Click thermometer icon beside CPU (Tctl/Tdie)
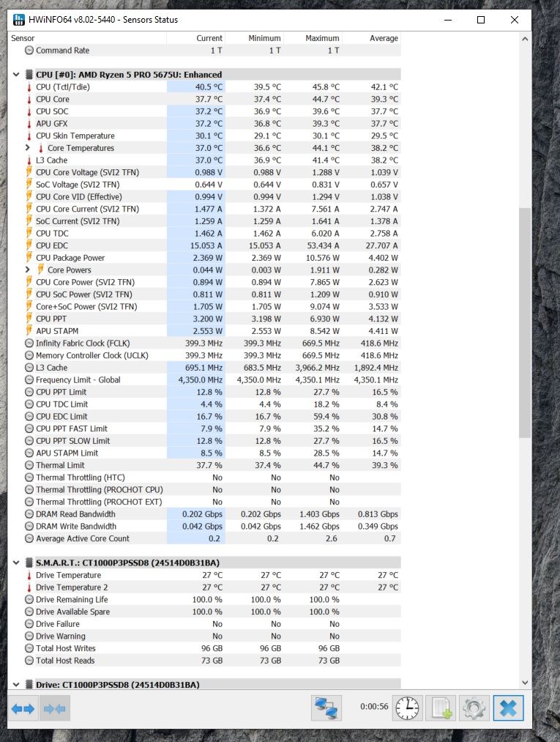Viewport: 560px width, 742px height. tap(29, 87)
